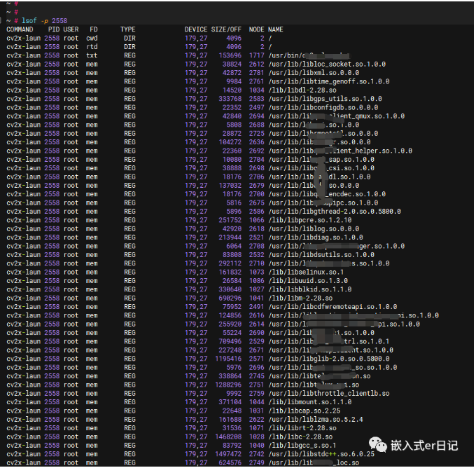Image resolution: width=476 pixels, height=468 pixels.
Task: Select node number 2571
Action: [x=256, y=359]
